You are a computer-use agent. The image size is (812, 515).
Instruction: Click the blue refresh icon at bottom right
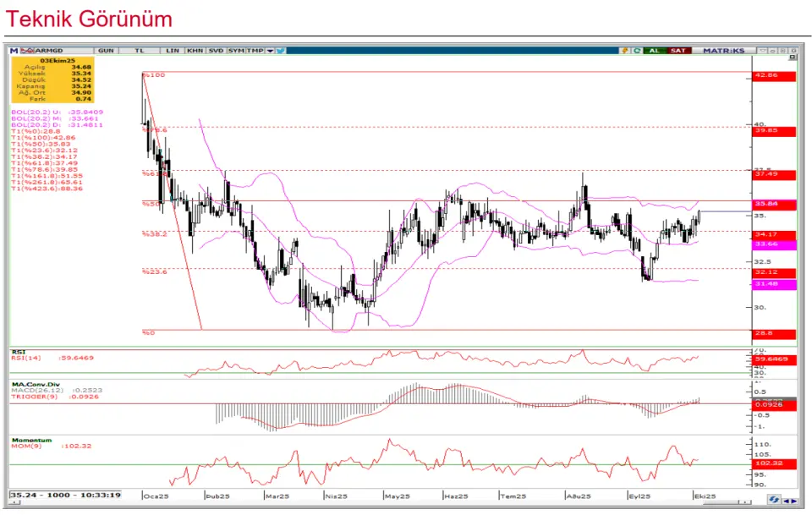(775, 500)
